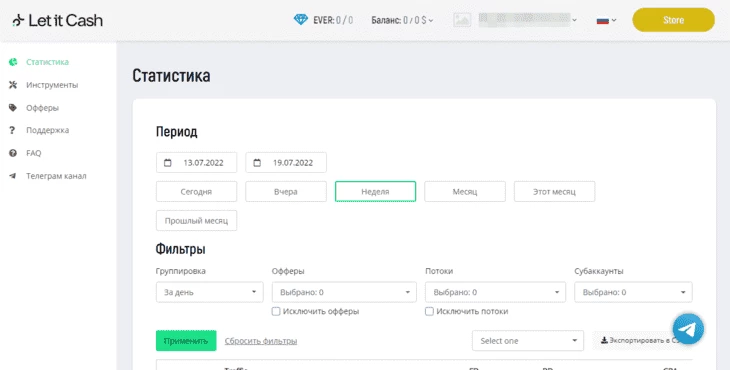Click the user avatar image placeholder
This screenshot has width=730, height=370.
point(462,20)
